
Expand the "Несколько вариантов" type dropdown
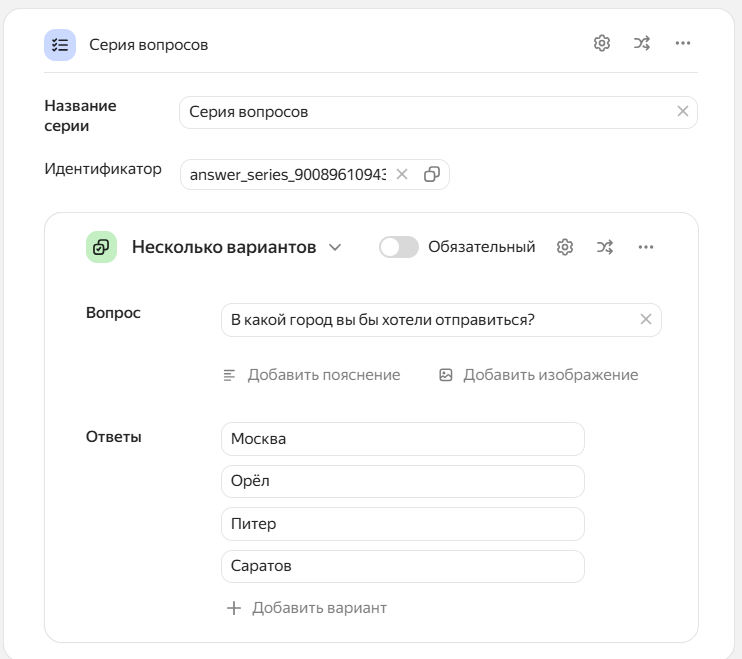(x=335, y=247)
